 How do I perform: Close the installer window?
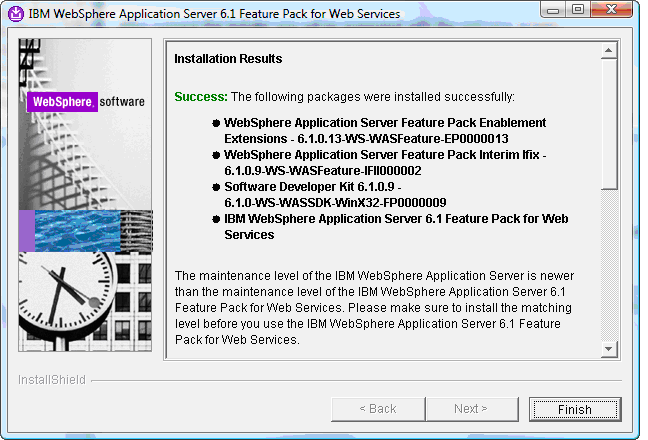(612, 10)
